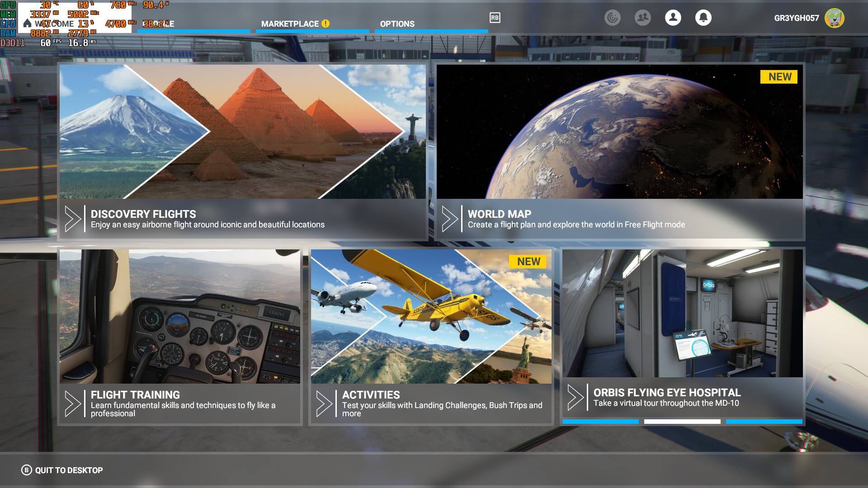Open the Orbis Flying Eye Hospital thumbnail

click(x=682, y=313)
